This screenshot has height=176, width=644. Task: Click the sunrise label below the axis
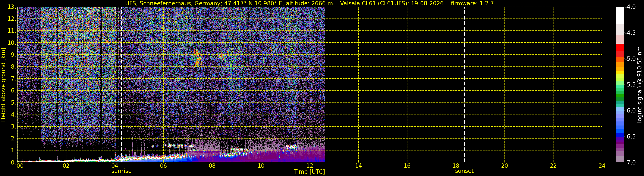122,171
